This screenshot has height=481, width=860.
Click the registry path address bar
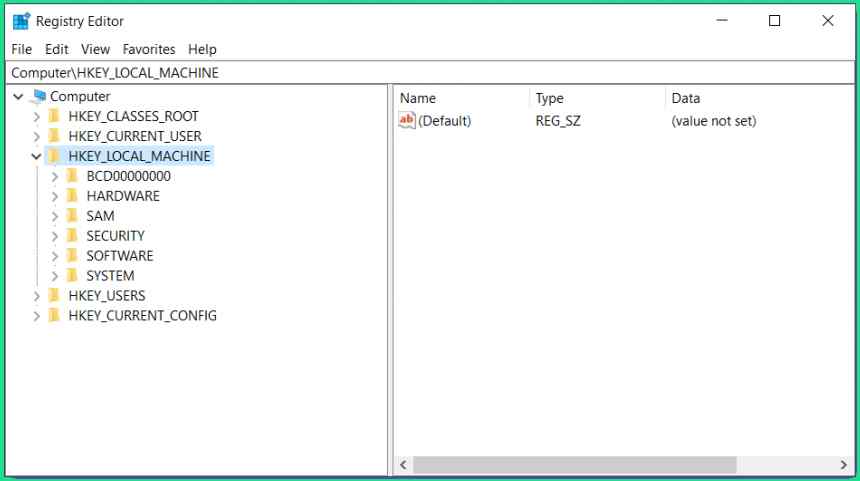[x=430, y=73]
